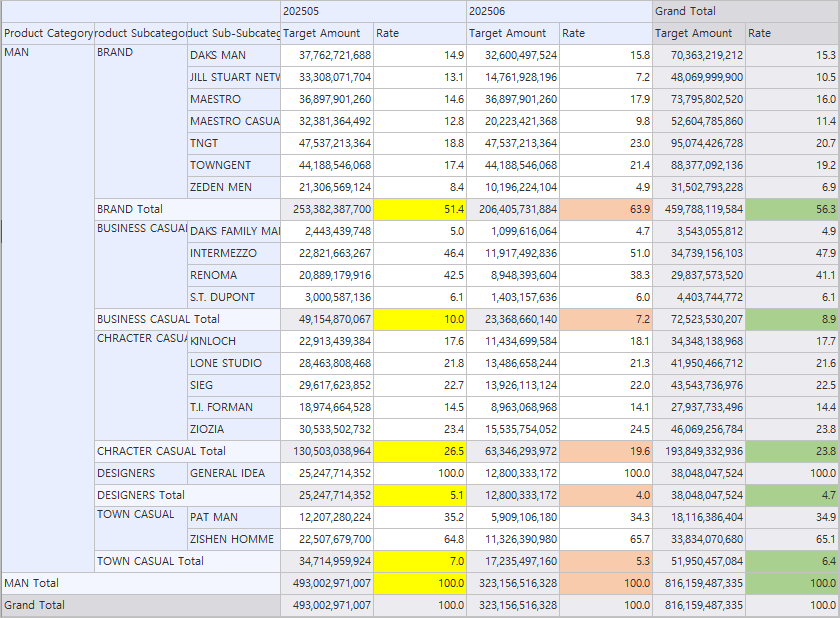Image resolution: width=840 pixels, height=618 pixels.
Task: Click the Grand Total row label at bottom
Action: [x=141, y=605]
